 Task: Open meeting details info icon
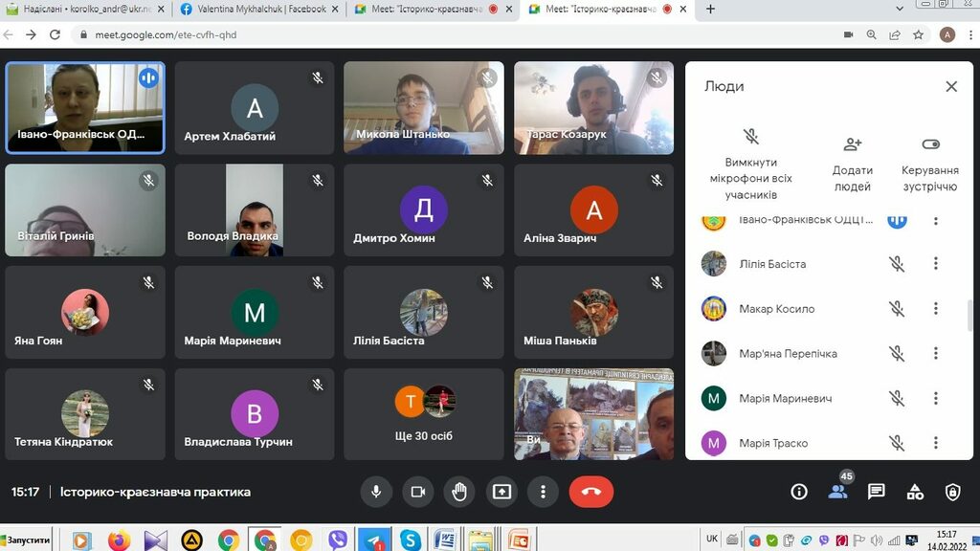coord(799,492)
